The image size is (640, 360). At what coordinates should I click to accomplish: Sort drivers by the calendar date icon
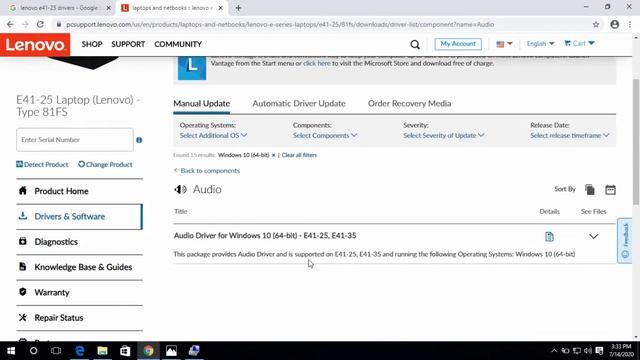(x=610, y=189)
